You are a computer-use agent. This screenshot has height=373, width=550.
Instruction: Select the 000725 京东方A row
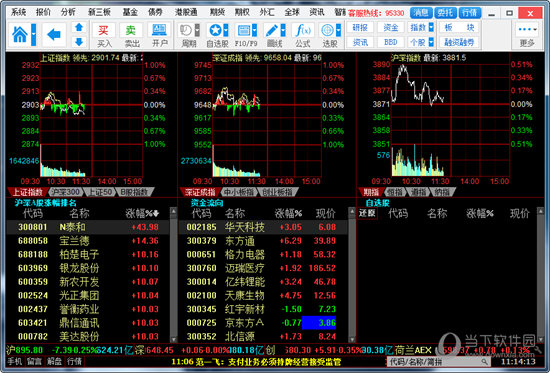[263, 323]
